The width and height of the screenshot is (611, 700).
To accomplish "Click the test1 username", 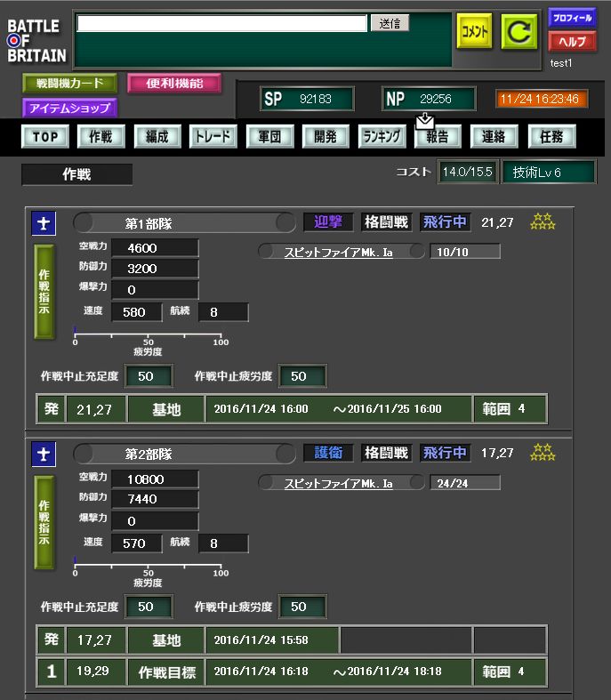I will coord(561,63).
